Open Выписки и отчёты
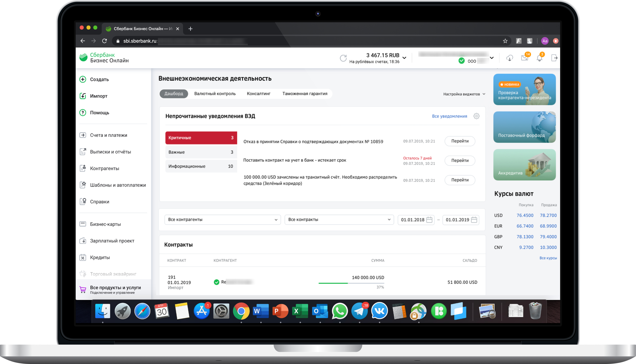This screenshot has height=364, width=636. (110, 152)
